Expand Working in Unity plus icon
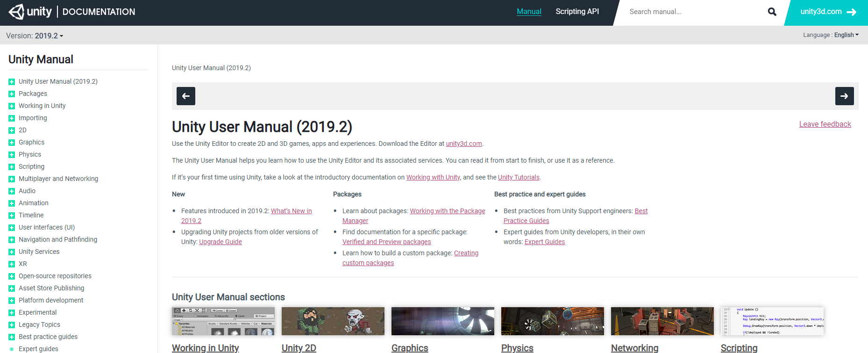 12,106
